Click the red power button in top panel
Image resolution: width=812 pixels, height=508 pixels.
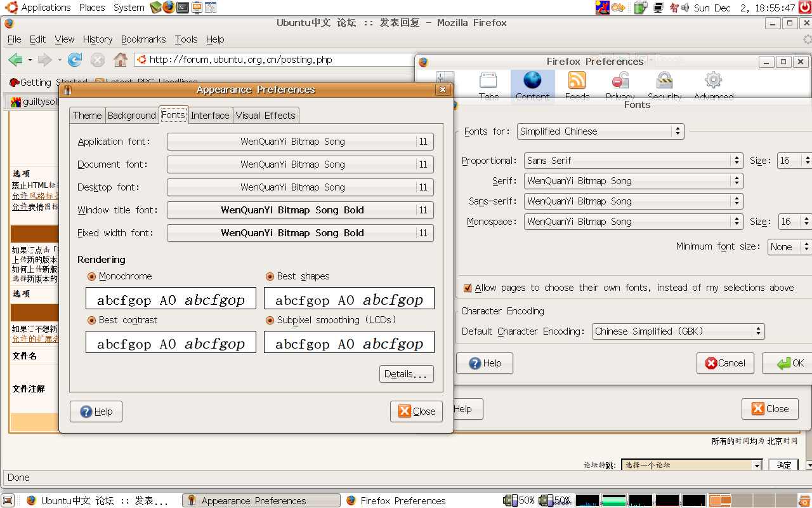click(x=804, y=8)
